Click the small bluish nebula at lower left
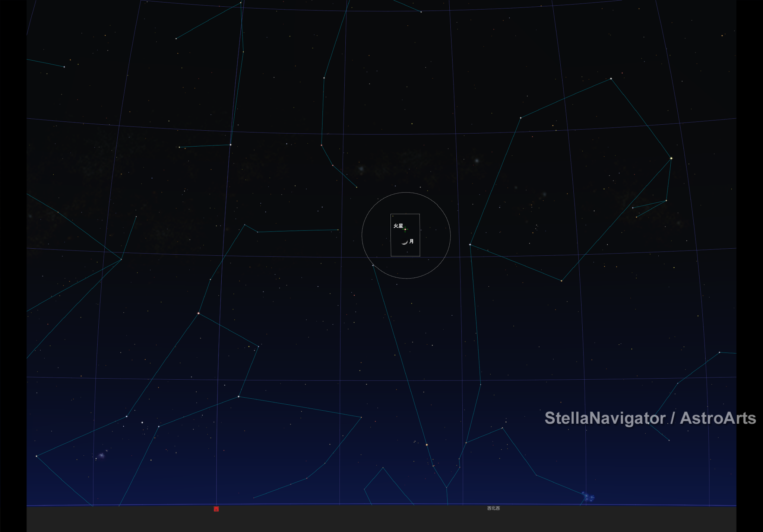Viewport: 763px width, 532px height. click(102, 455)
